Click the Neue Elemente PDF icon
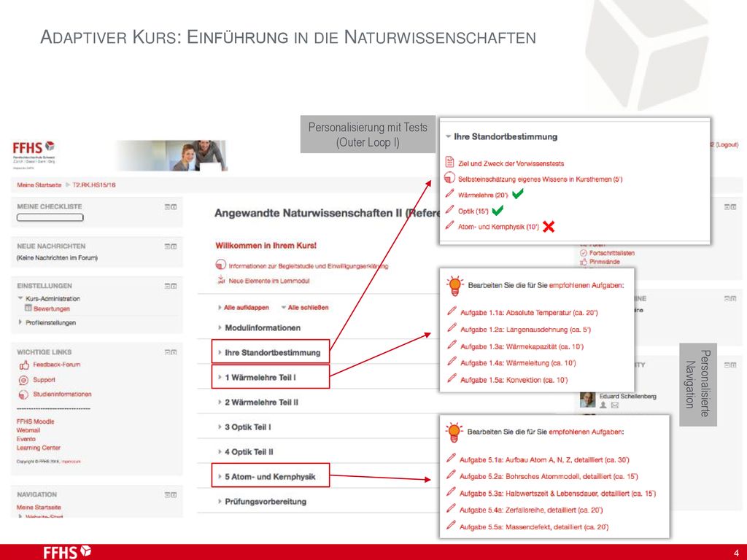747x560 pixels. 220,280
